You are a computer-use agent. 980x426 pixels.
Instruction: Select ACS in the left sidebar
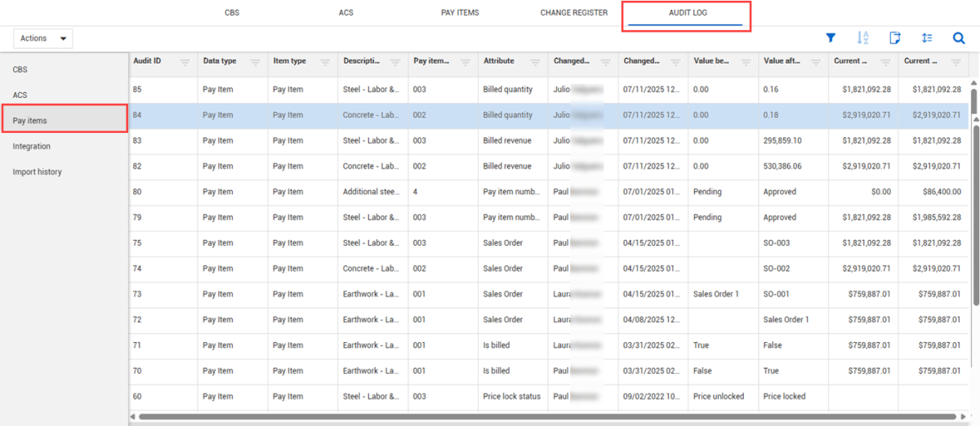20,95
